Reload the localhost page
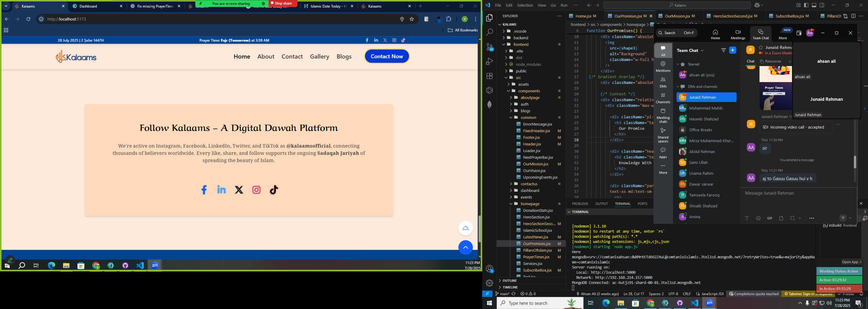This screenshot has height=309, width=868. pos(28,19)
